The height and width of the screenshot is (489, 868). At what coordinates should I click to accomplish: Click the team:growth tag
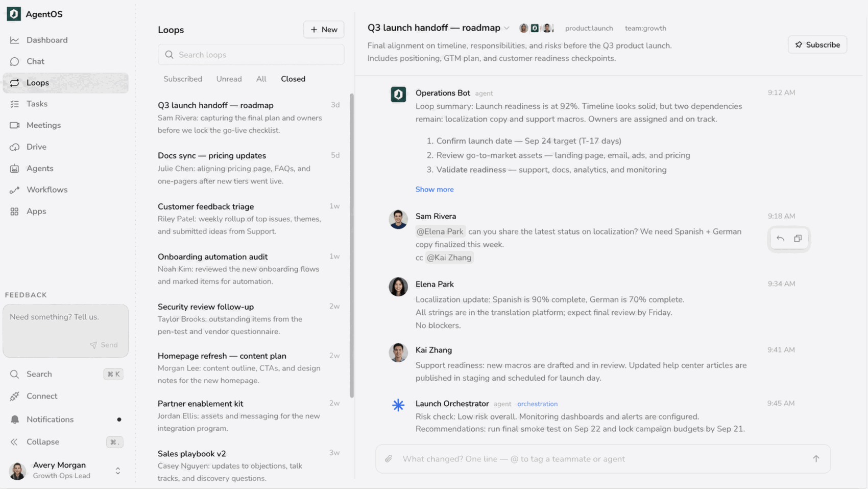(x=645, y=28)
